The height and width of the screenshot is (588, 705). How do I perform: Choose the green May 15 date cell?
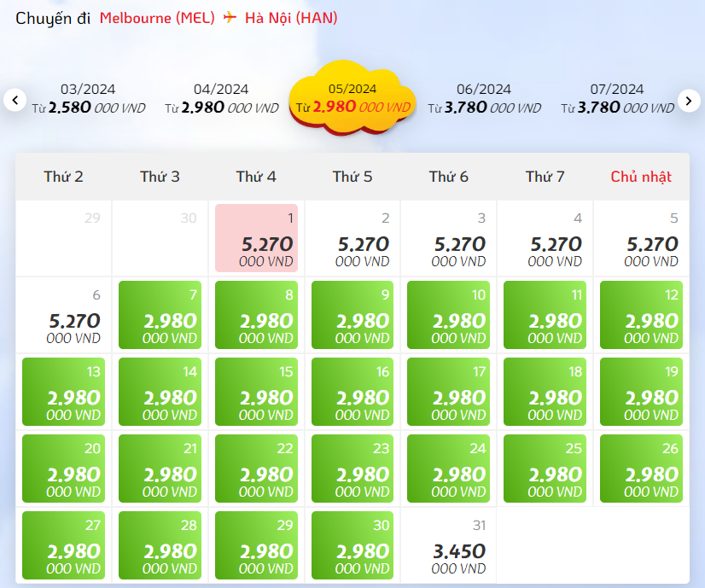[256, 392]
